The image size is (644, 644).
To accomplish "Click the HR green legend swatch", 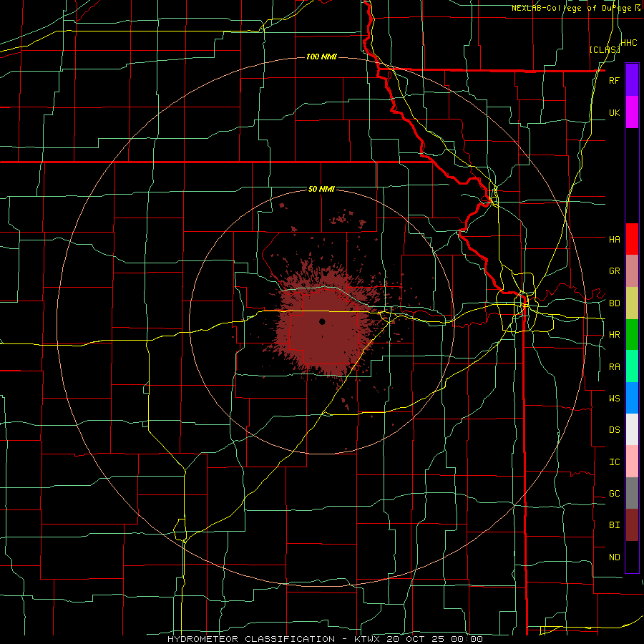I will (632, 335).
